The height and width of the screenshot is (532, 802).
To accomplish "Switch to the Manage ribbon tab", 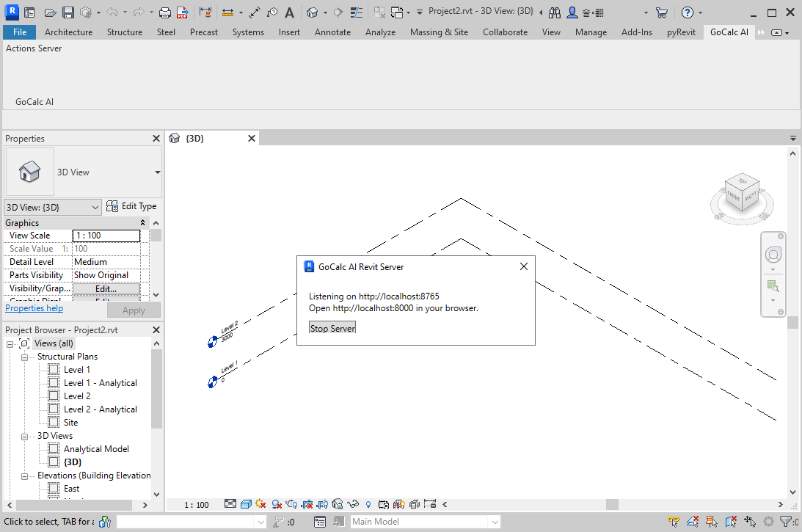I will pos(591,32).
